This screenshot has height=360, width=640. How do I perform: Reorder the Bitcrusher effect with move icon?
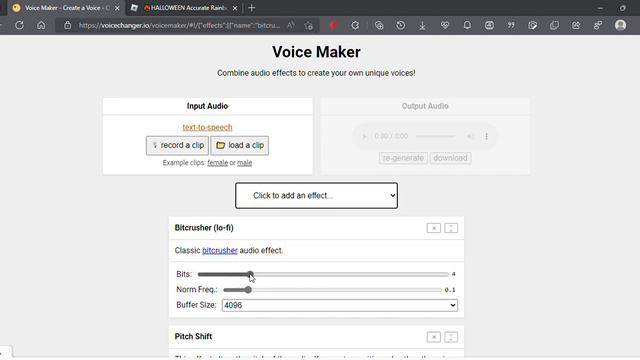pyautogui.click(x=451, y=228)
